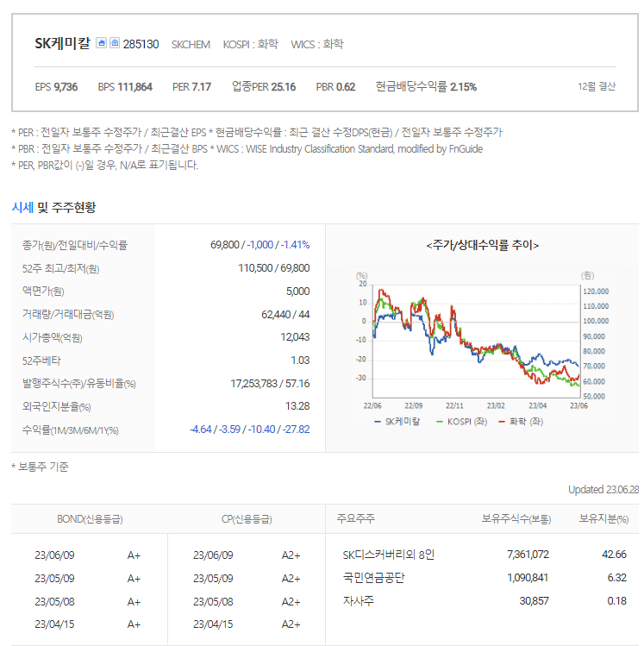
Task: Click the SK케미칼 company name heading
Action: click(63, 43)
